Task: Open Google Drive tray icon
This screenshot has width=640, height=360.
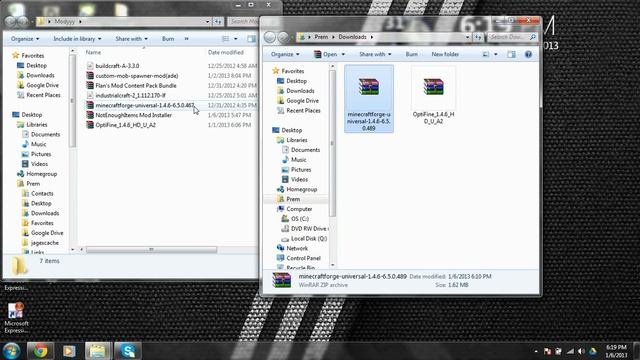Action: [x=593, y=351]
